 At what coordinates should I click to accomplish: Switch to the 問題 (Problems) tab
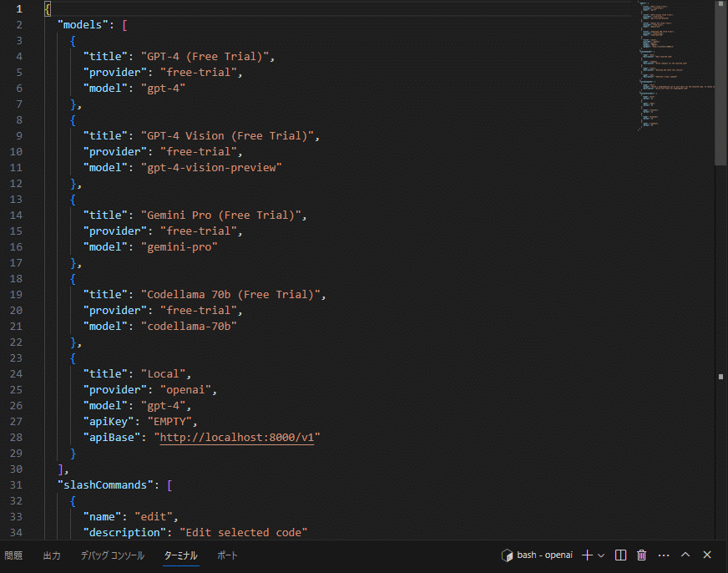point(15,555)
